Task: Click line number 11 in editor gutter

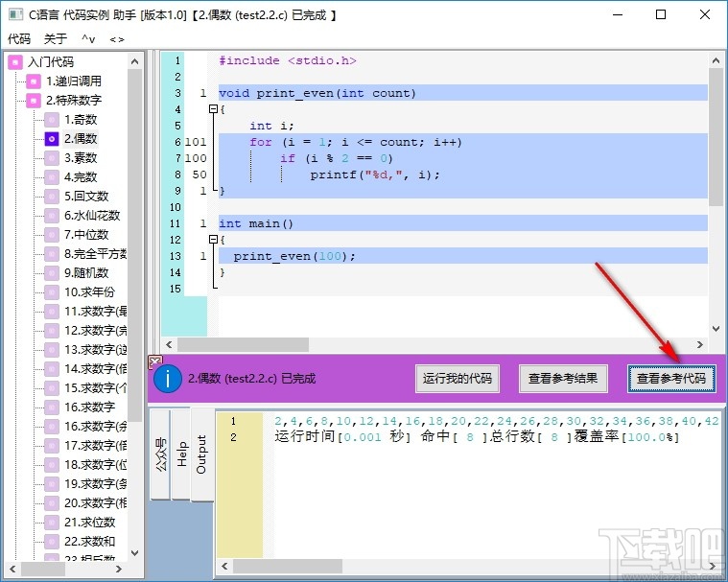Action: pos(175,223)
